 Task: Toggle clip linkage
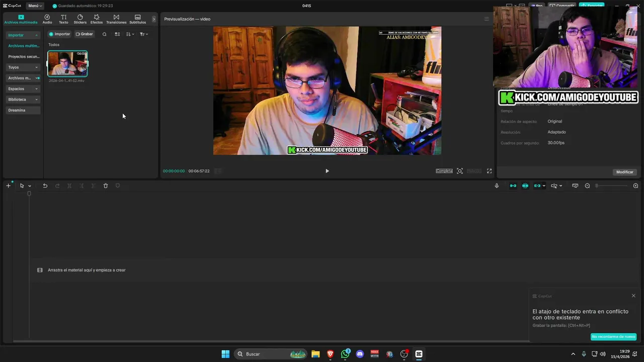(537, 186)
